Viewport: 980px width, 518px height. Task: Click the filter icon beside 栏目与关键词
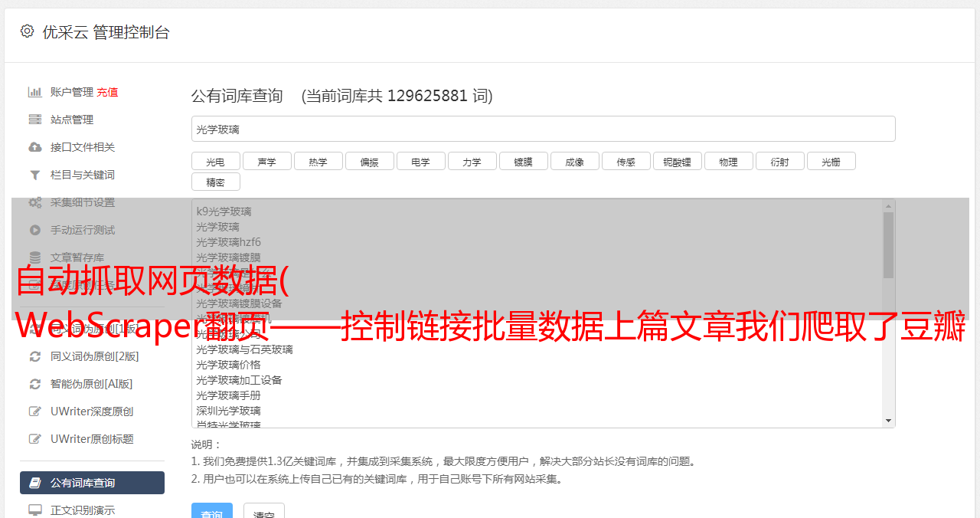coord(35,175)
